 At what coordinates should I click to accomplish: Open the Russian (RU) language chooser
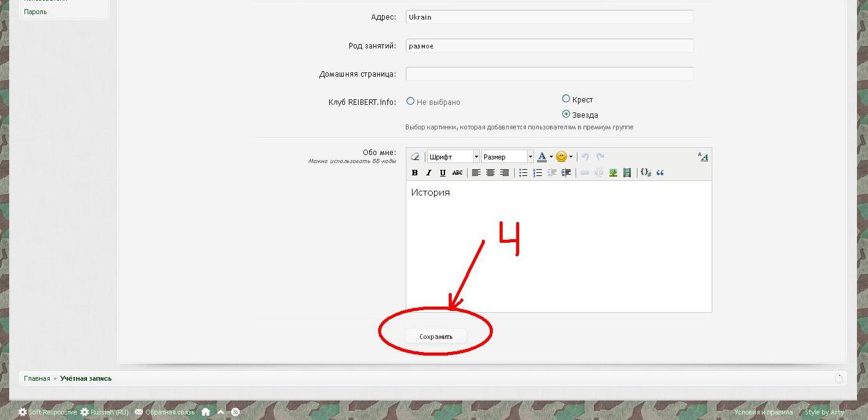pyautogui.click(x=104, y=412)
